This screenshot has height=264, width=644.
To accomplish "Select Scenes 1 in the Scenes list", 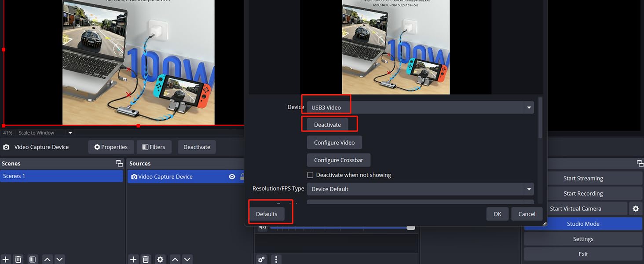I will click(x=62, y=176).
